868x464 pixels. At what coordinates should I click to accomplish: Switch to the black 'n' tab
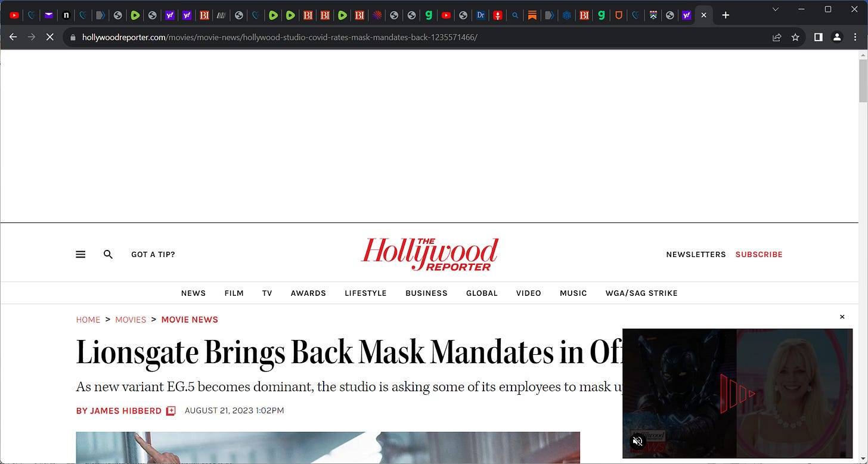(x=66, y=16)
